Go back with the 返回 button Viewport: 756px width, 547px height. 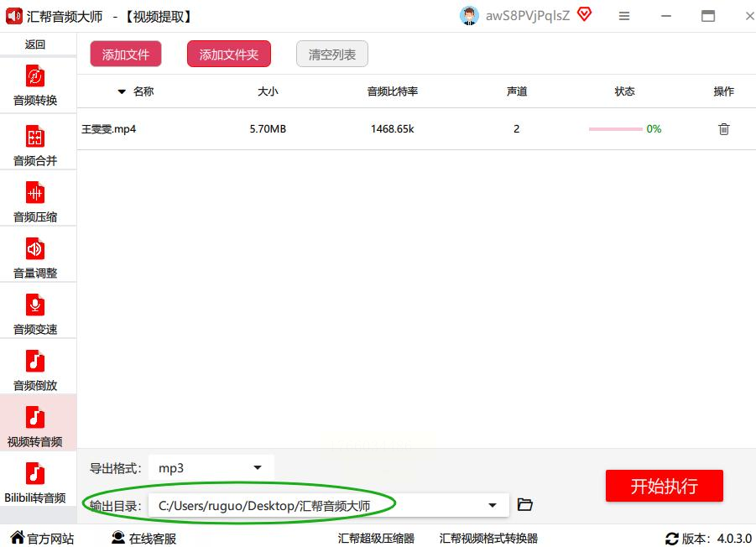[x=35, y=44]
